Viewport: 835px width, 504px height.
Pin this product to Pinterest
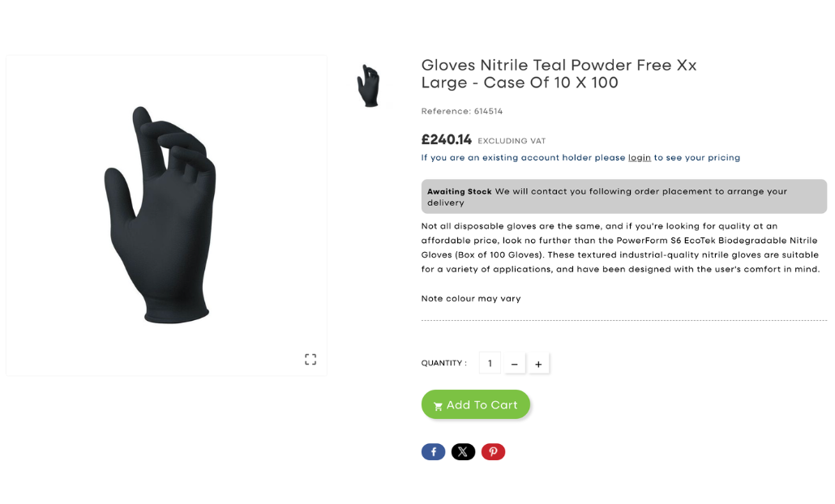click(493, 451)
